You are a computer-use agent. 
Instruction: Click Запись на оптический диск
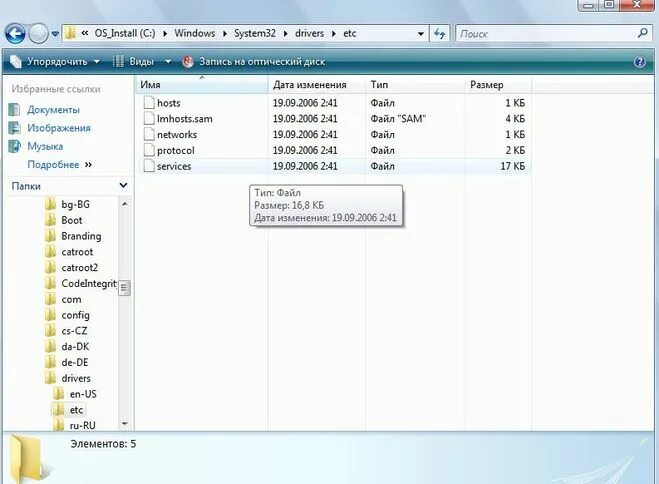(254, 62)
